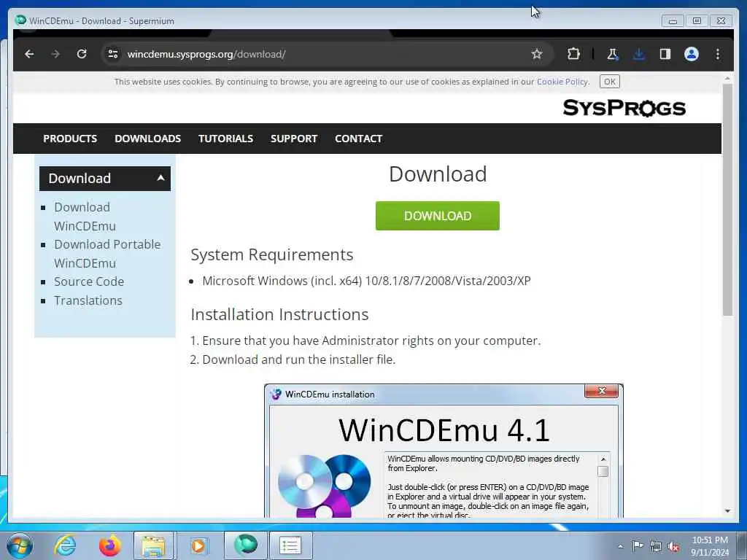Launch Firefox from the taskbar
Image resolution: width=747 pixels, height=560 pixels.
point(110,545)
